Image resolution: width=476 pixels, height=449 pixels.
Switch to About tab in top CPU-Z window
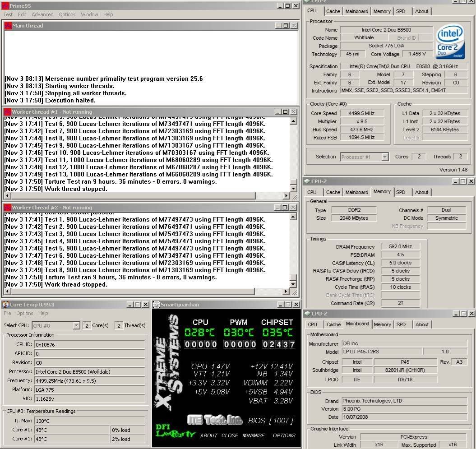click(x=422, y=11)
